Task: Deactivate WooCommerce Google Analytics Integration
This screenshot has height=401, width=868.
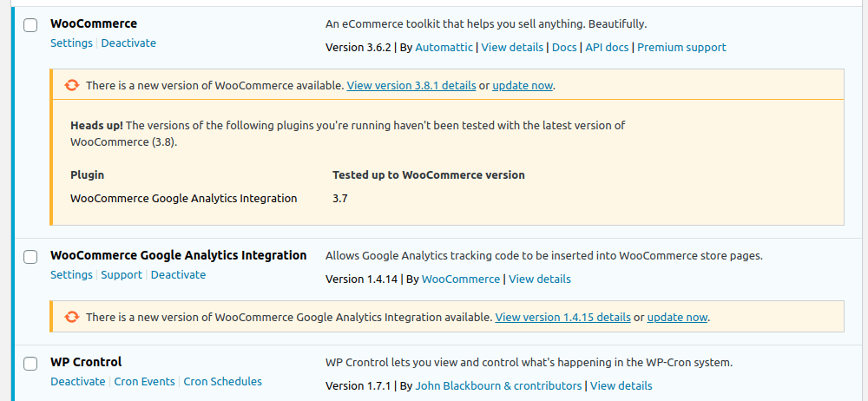Action: pos(178,274)
